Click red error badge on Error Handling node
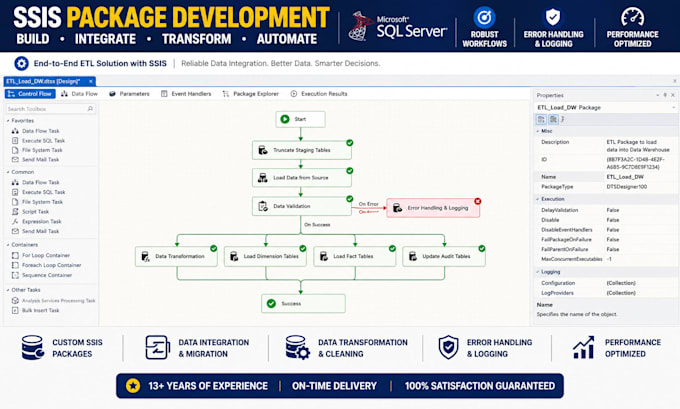 (477, 201)
